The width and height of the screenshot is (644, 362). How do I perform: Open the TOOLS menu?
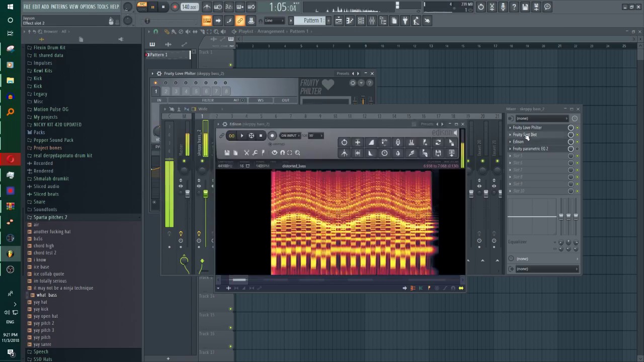(x=103, y=7)
